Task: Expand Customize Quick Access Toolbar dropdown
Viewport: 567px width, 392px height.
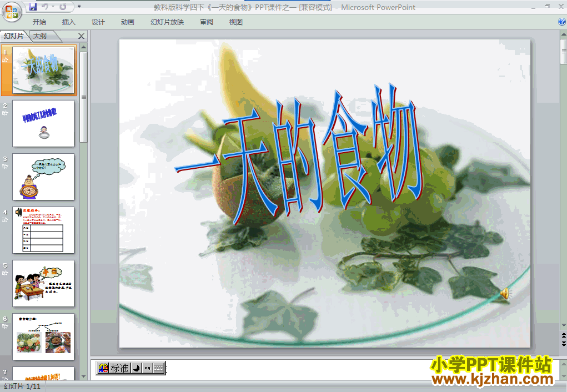Action: (79, 7)
